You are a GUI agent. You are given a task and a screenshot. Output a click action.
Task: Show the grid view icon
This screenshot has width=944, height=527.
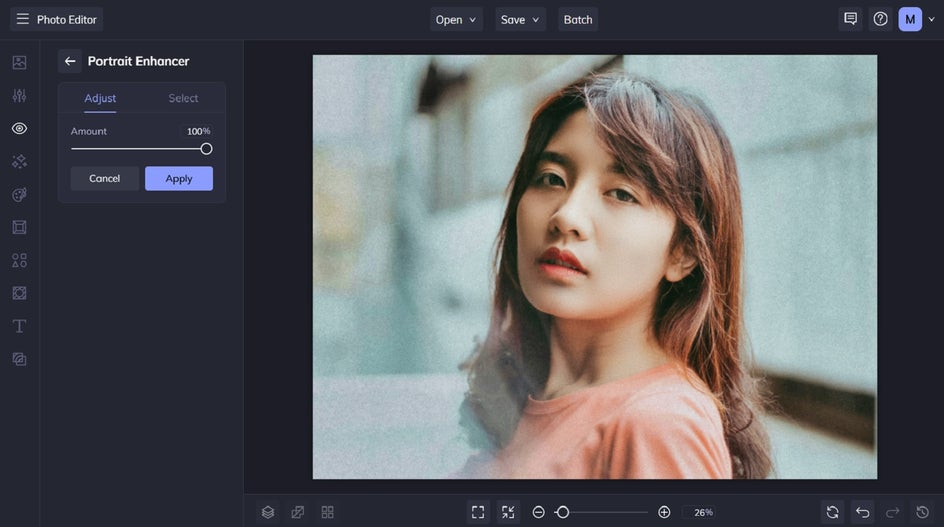(x=328, y=512)
